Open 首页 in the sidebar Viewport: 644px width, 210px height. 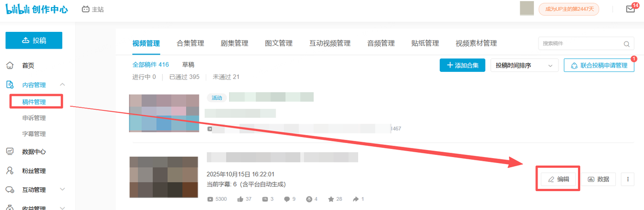pos(28,66)
